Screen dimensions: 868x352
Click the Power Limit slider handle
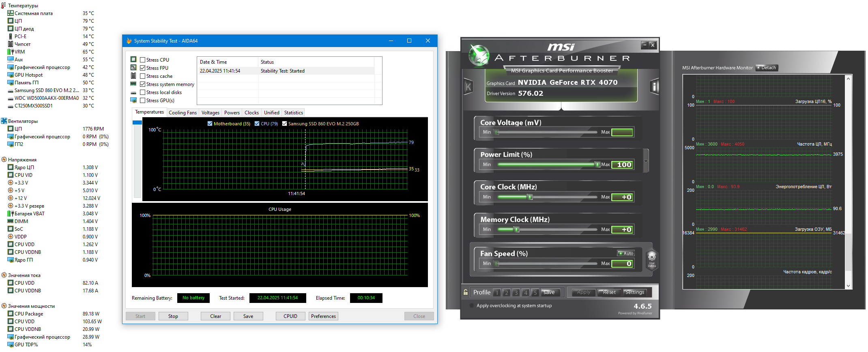[x=597, y=164]
